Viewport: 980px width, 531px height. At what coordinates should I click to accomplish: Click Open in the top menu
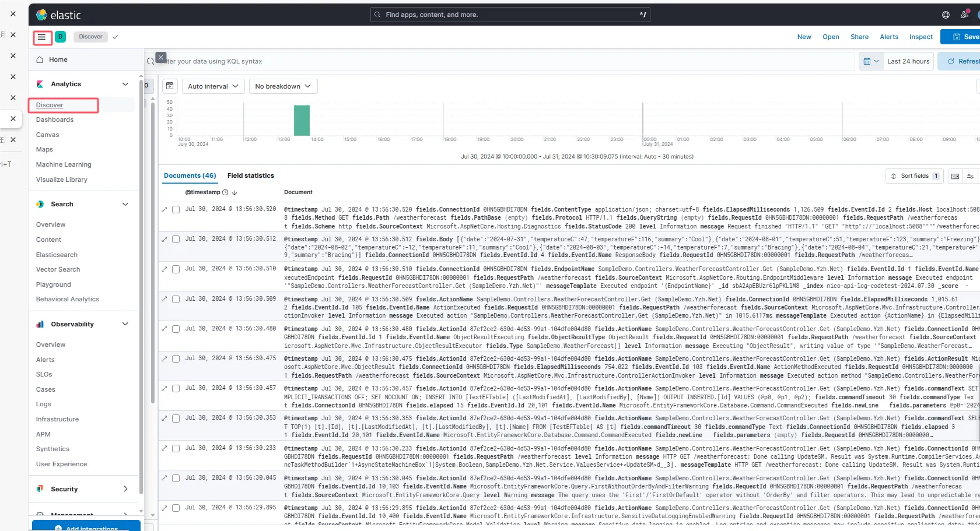831,37
